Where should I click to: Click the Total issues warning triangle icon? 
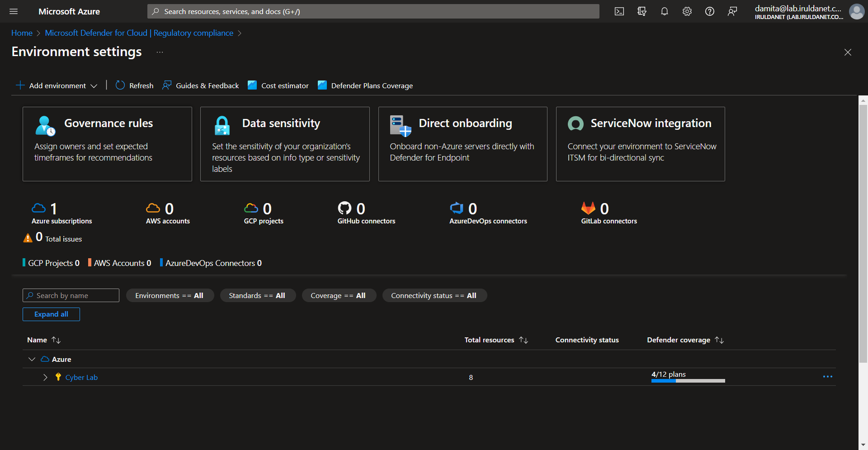pyautogui.click(x=28, y=237)
